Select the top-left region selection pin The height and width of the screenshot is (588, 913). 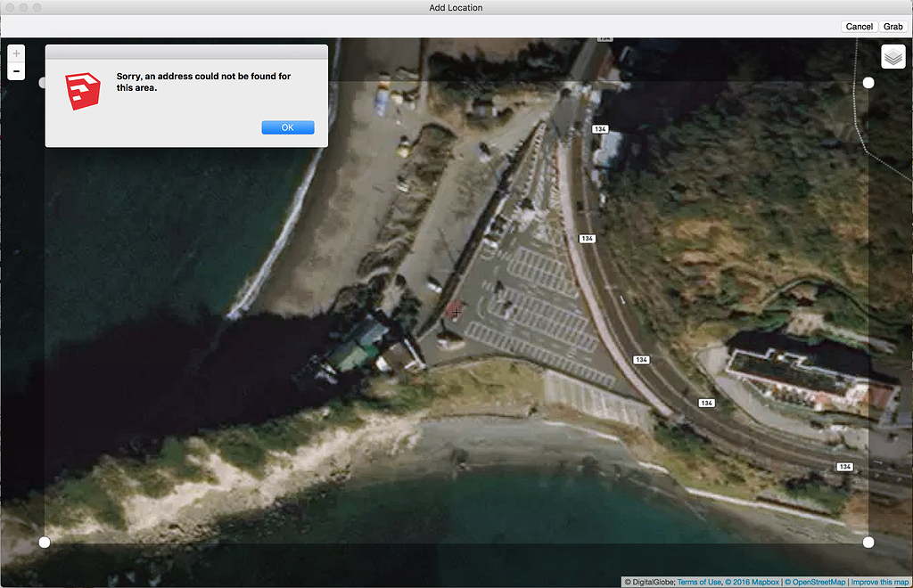43,82
